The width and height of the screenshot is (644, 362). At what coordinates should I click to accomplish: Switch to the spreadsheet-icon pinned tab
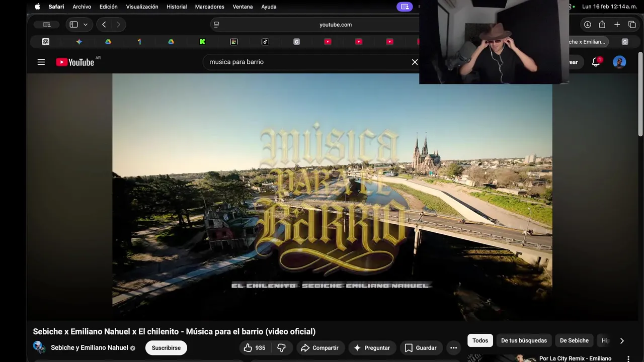234,42
